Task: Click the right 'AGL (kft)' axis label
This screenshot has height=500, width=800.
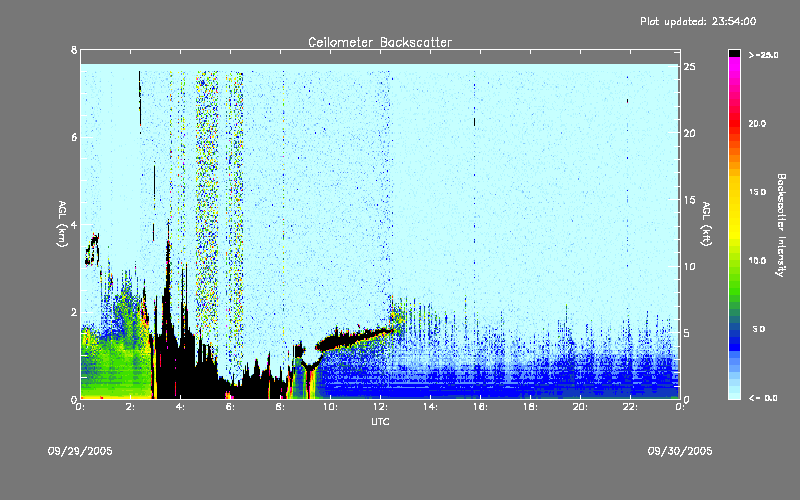Action: pyautogui.click(x=706, y=223)
